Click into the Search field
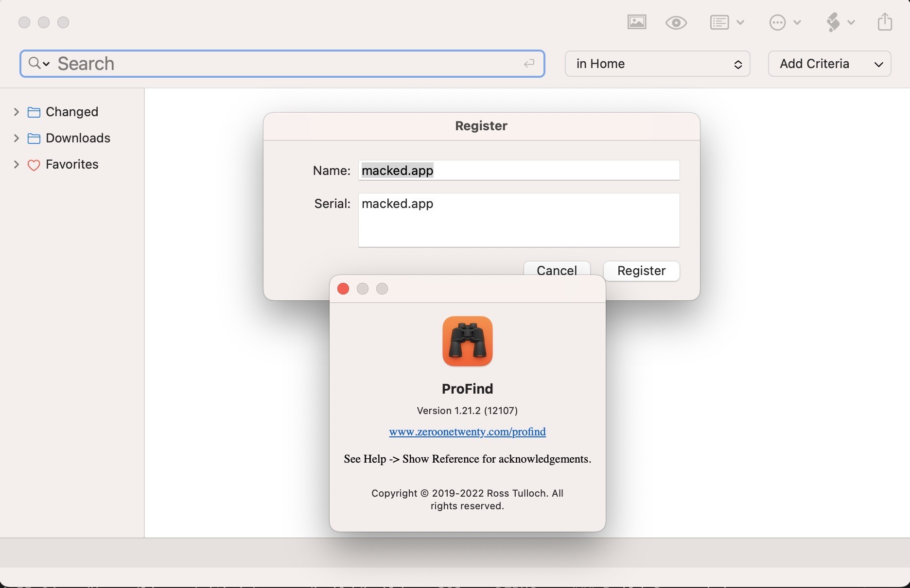The image size is (910, 588). (282, 64)
